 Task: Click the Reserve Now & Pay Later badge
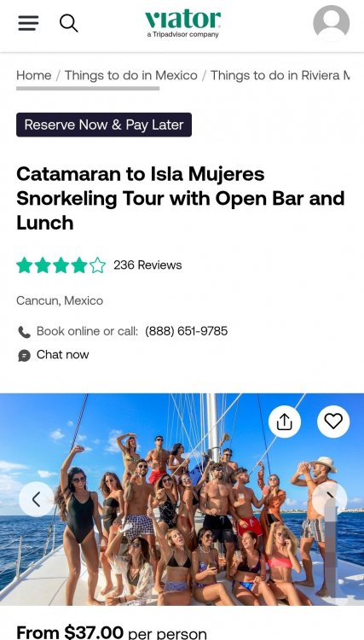click(x=104, y=125)
